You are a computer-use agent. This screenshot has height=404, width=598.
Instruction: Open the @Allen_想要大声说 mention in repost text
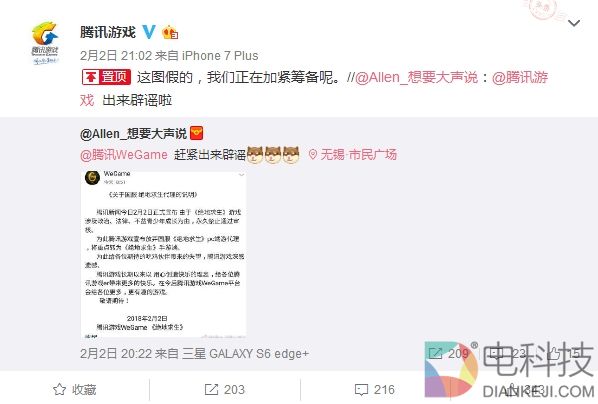pos(416,77)
